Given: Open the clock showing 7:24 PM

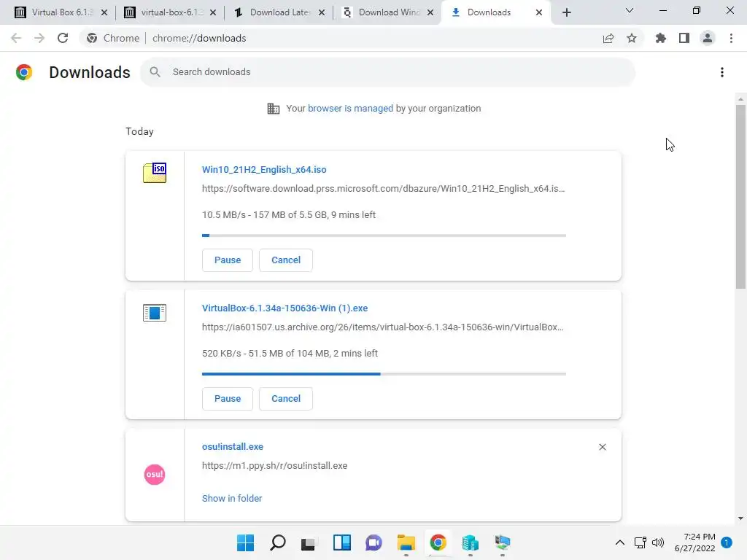Looking at the screenshot, I should (695, 542).
